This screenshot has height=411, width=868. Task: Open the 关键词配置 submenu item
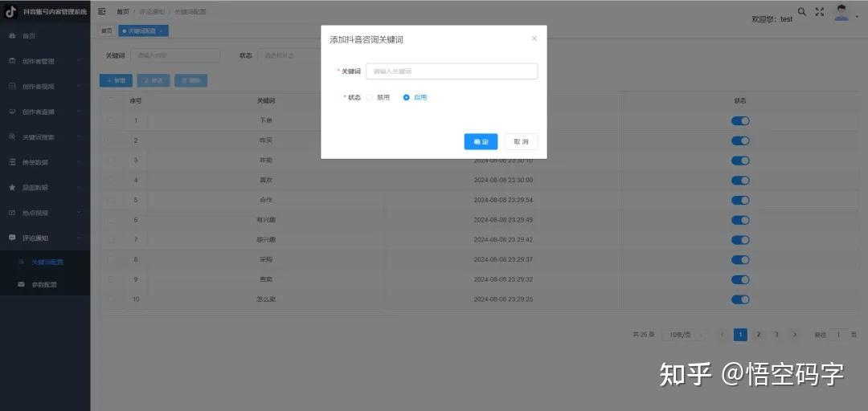45,262
